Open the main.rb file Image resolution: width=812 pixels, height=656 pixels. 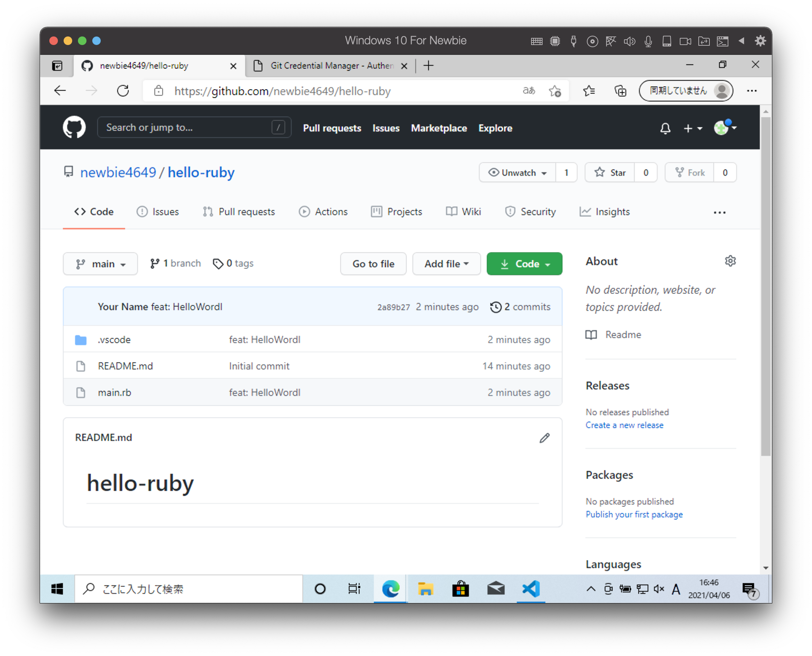click(114, 392)
